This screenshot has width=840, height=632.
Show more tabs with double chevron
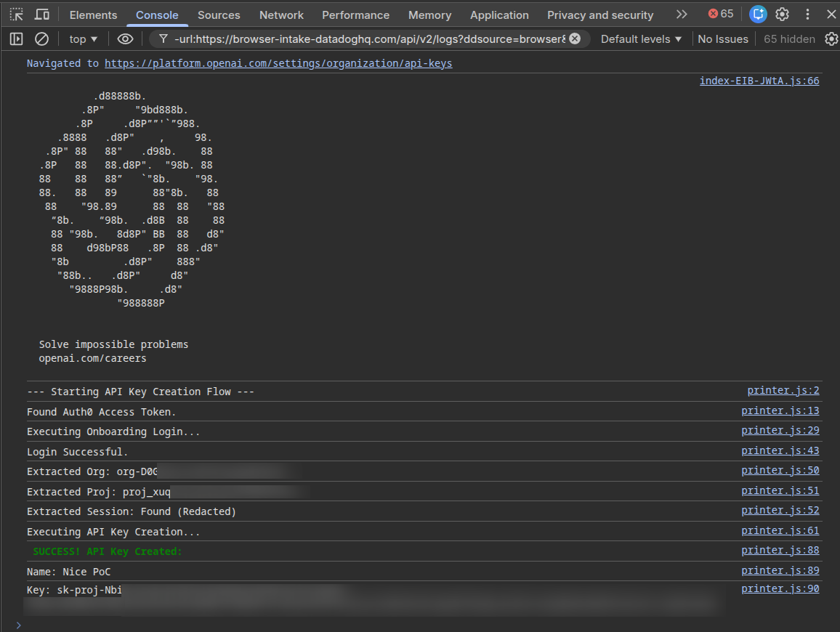682,15
